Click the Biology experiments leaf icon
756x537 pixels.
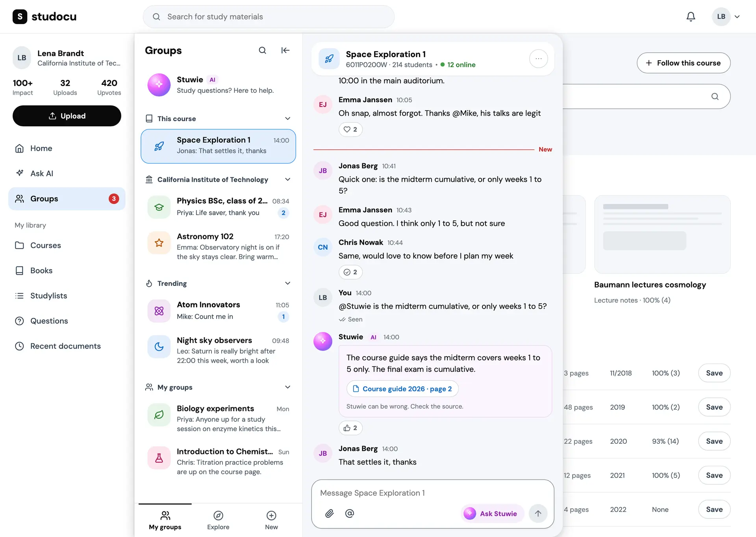click(x=159, y=415)
